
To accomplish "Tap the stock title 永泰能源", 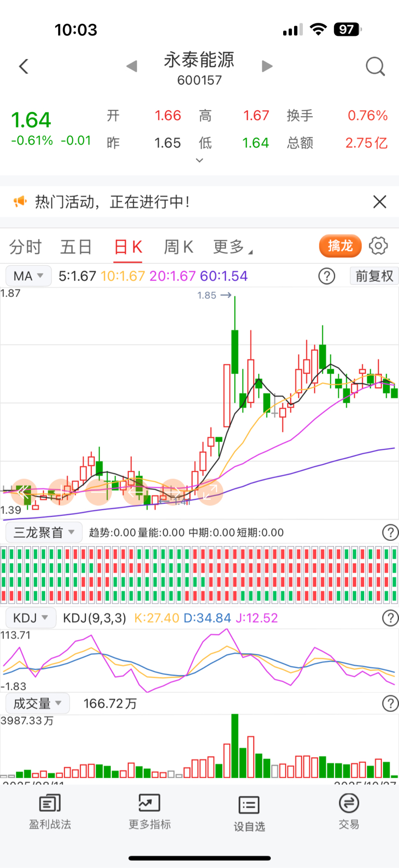I will (199, 59).
